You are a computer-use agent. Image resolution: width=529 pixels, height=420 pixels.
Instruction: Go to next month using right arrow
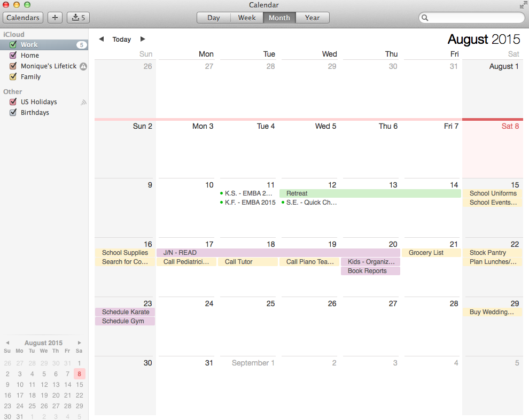(143, 39)
